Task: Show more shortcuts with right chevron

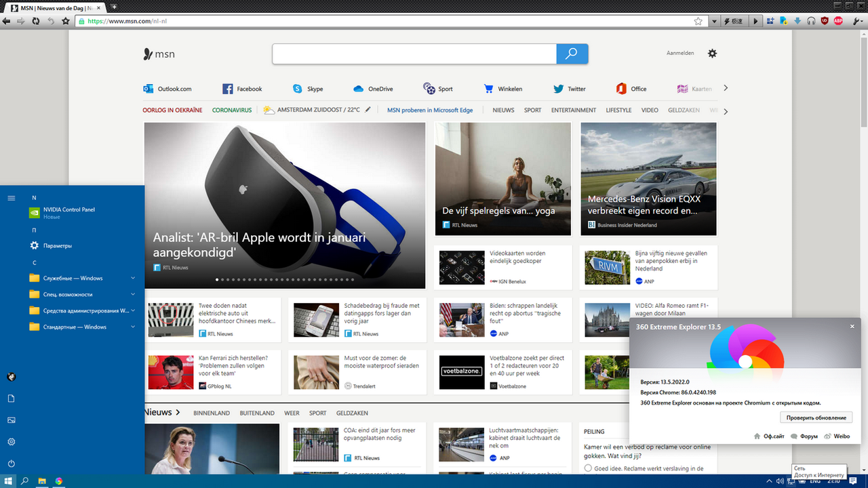Action: 726,88
